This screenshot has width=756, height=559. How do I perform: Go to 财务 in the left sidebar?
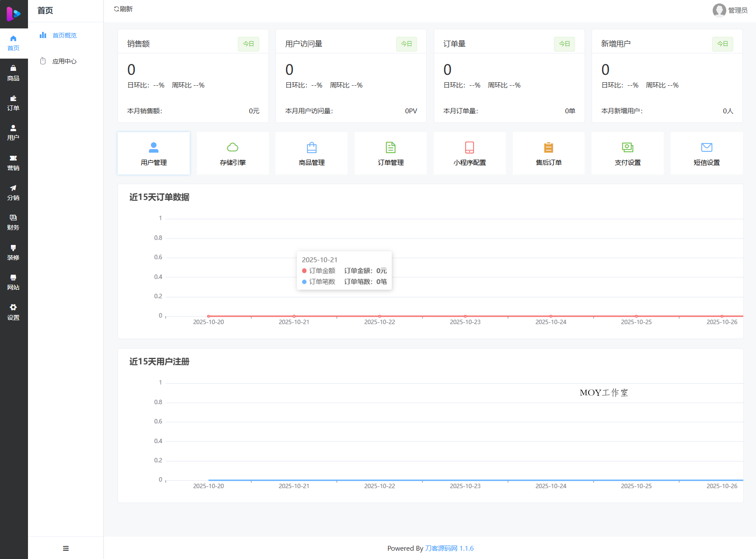[x=13, y=222]
